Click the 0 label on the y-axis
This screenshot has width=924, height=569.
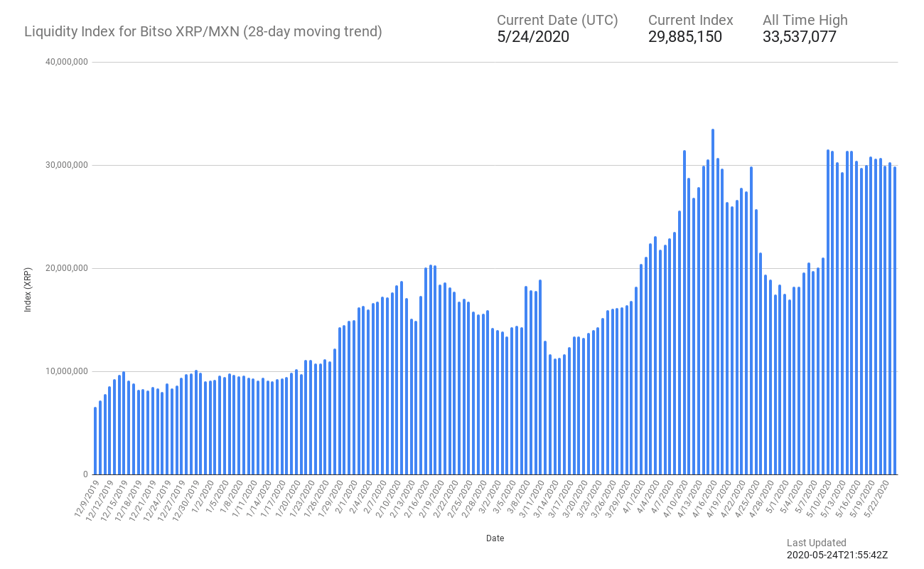coord(85,474)
